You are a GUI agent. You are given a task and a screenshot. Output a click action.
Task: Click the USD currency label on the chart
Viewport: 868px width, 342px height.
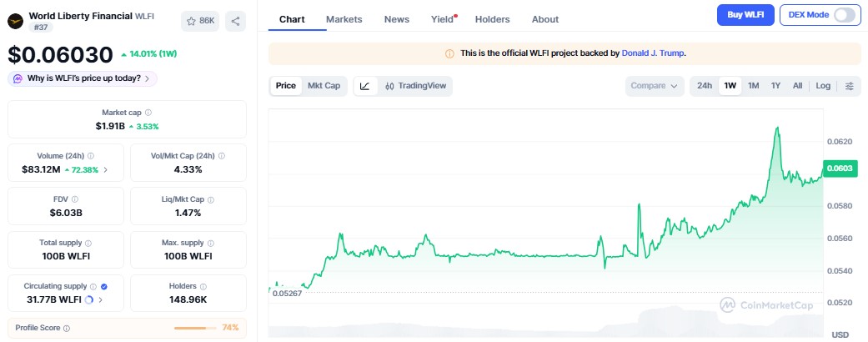840,334
